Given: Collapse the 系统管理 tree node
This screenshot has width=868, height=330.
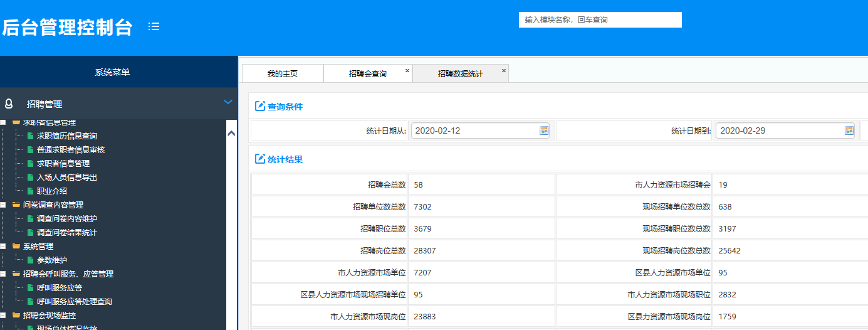Looking at the screenshot, I should (4, 246).
